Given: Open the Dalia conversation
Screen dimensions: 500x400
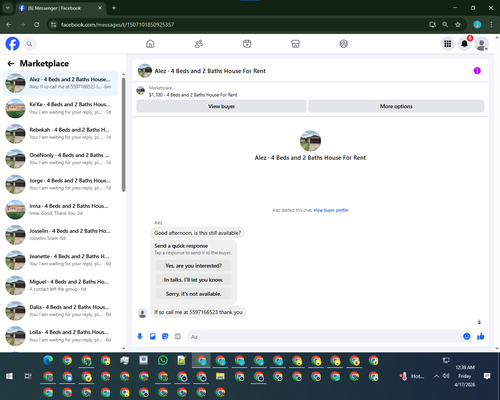Looking at the screenshot, I should pos(60,311).
